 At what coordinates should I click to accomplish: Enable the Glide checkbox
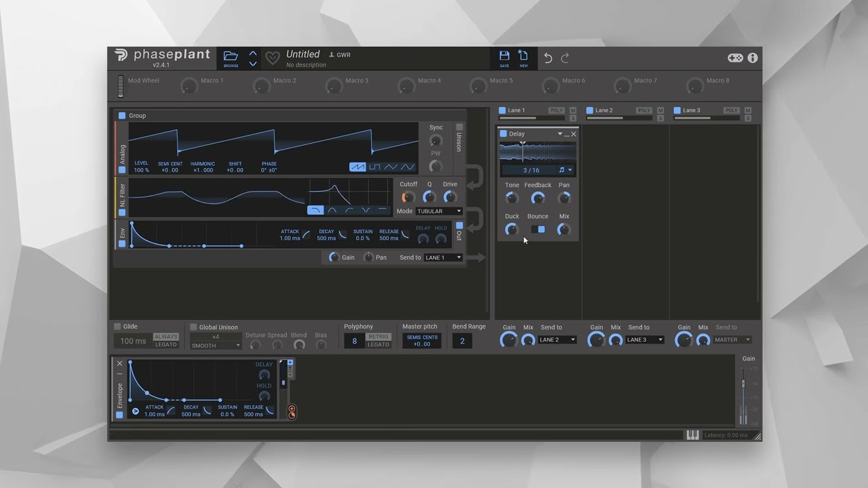tap(117, 327)
